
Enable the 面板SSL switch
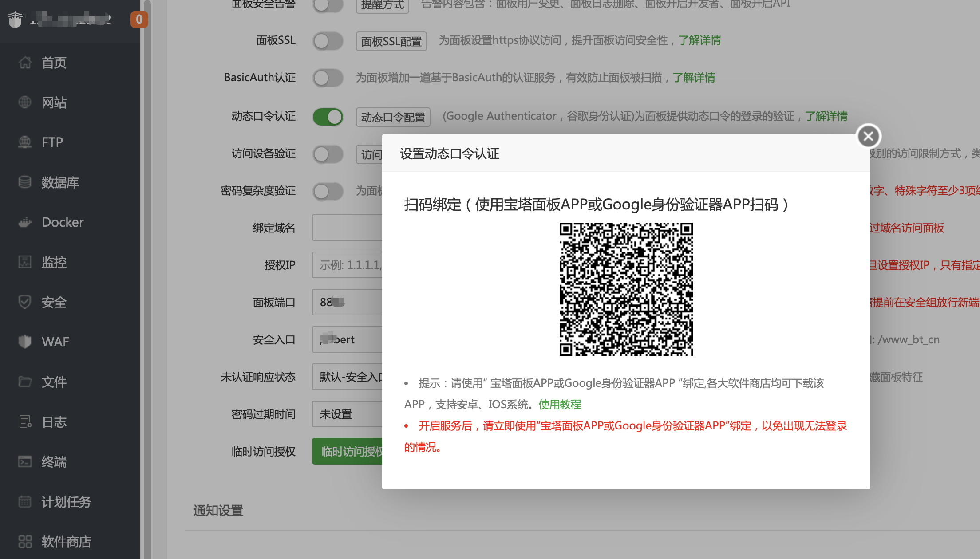click(328, 41)
